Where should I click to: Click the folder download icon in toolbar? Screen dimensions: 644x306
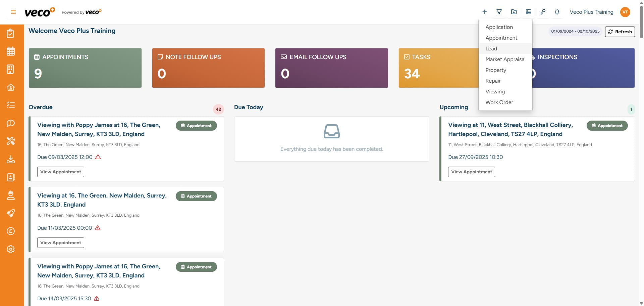(514, 12)
